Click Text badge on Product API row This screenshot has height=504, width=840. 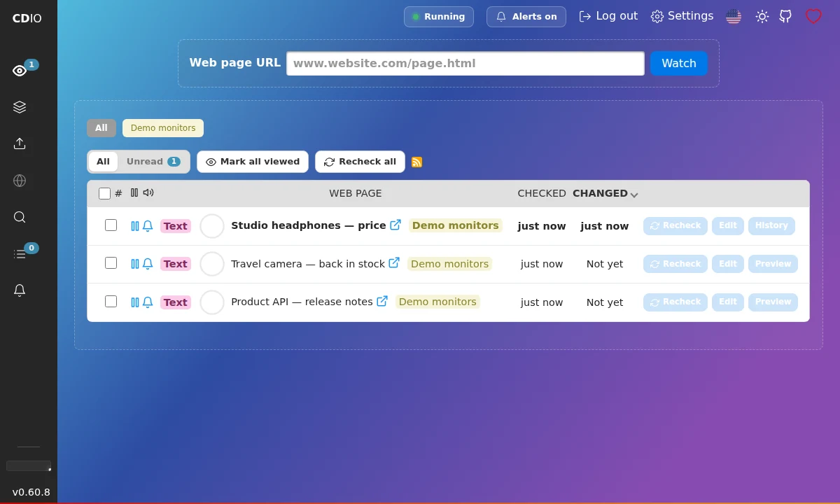pyautogui.click(x=175, y=302)
